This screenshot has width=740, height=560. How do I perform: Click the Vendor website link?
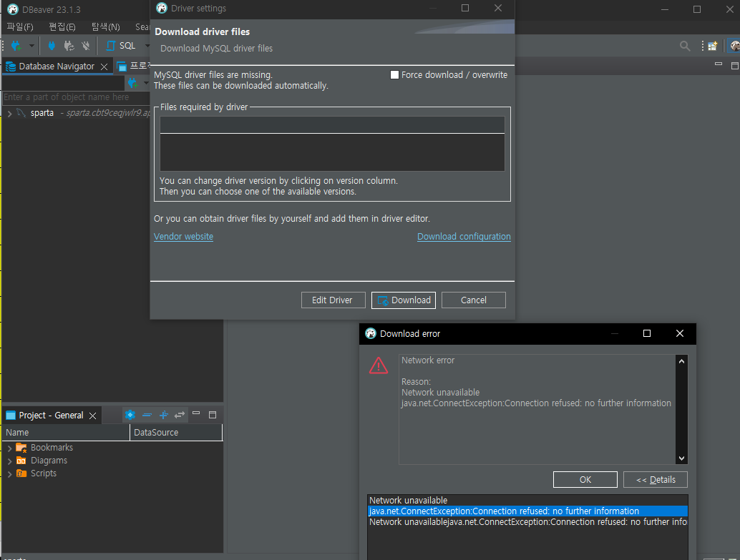coord(183,236)
